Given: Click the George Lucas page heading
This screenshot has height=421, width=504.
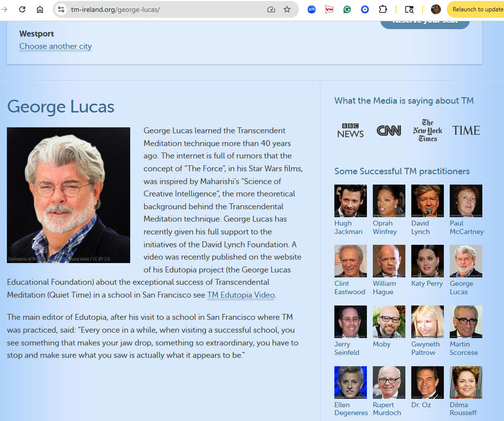Looking at the screenshot, I should pos(61,107).
